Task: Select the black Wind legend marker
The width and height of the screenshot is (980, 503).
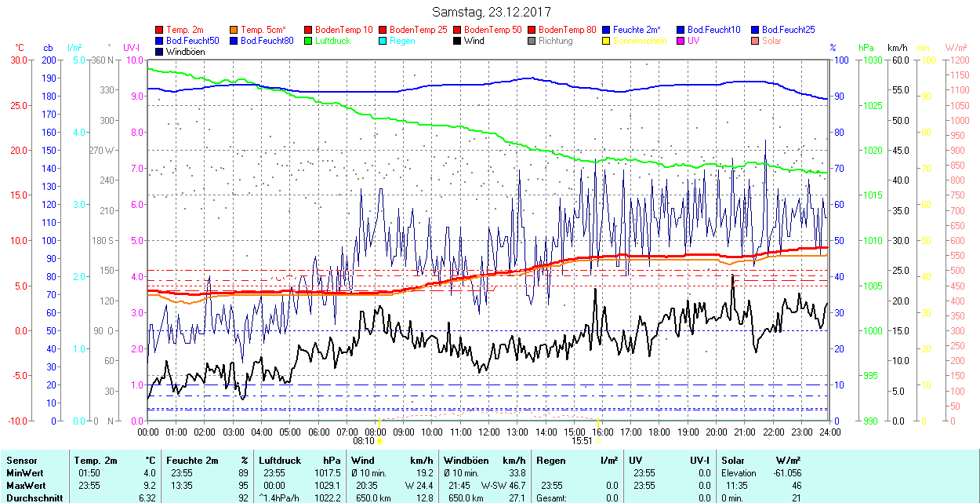Action: point(457,41)
